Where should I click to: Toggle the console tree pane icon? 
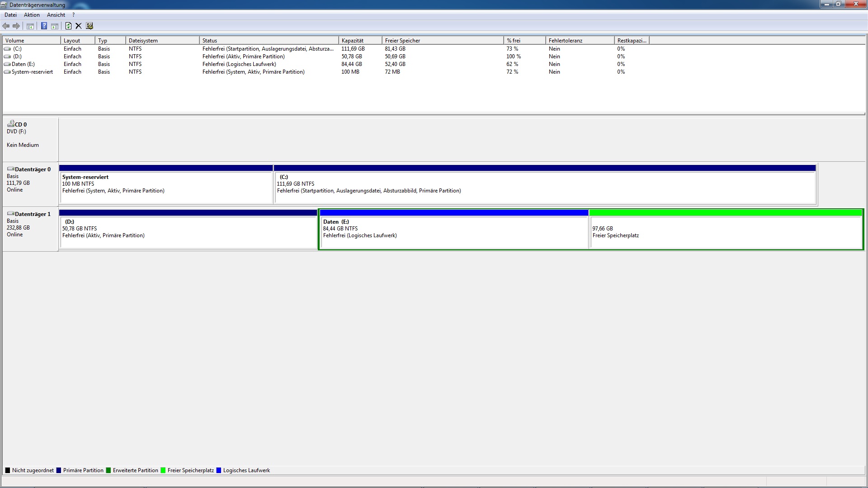[x=30, y=26]
